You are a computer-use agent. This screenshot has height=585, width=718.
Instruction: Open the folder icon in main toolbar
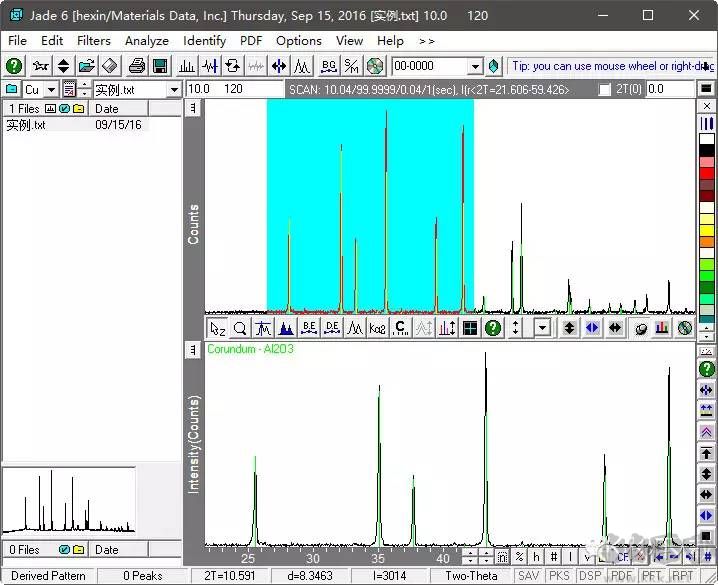pyautogui.click(x=87, y=66)
